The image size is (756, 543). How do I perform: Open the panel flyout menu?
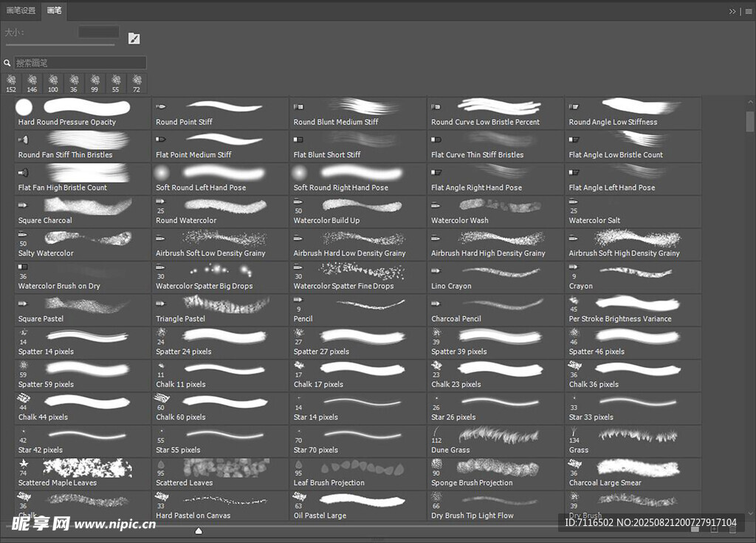click(747, 11)
